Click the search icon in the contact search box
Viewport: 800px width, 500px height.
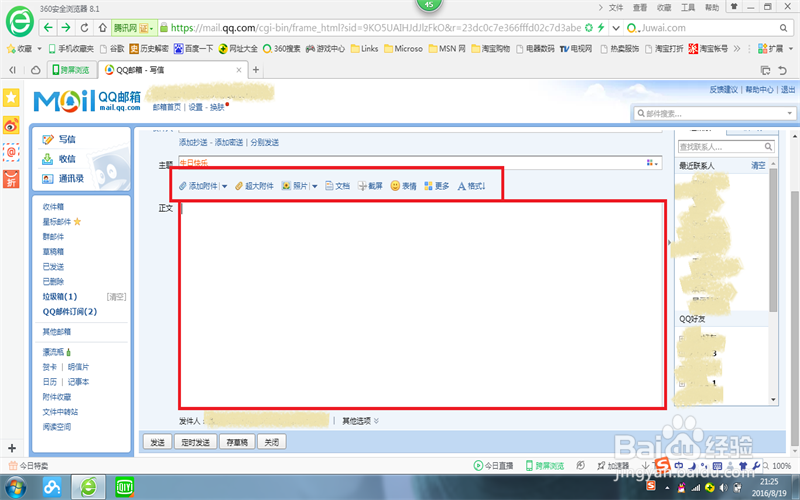pos(768,147)
